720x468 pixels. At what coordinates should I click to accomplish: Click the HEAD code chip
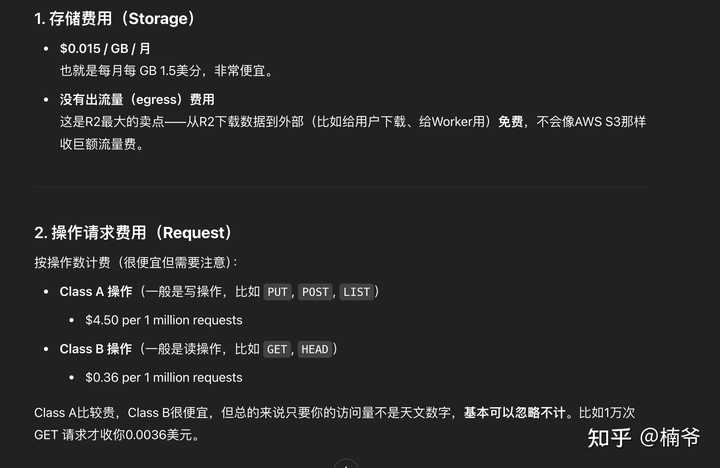[315, 350]
